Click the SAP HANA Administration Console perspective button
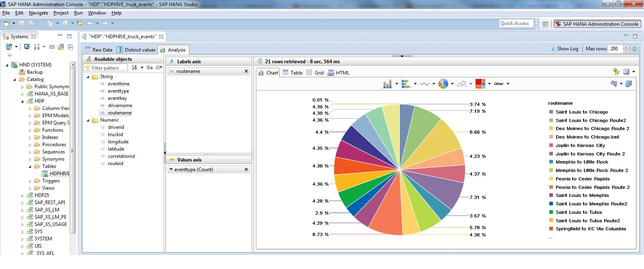Viewport: 644px width, 269px height. pos(597,24)
